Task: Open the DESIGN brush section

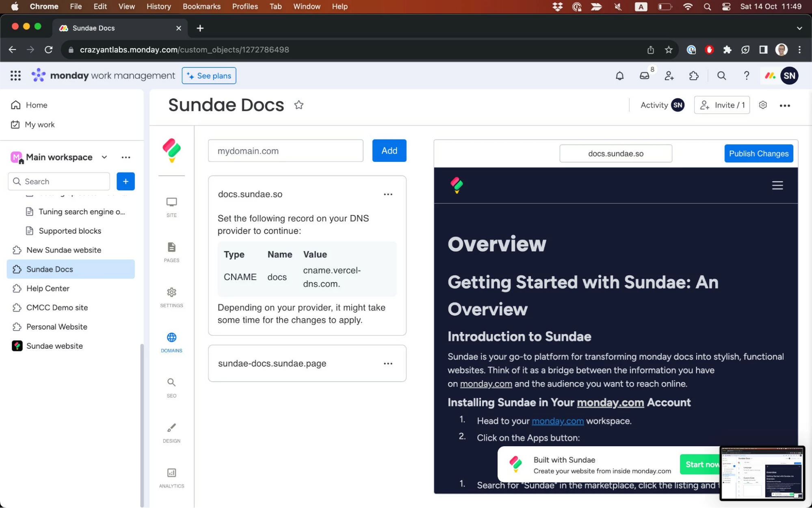Action: click(x=171, y=432)
